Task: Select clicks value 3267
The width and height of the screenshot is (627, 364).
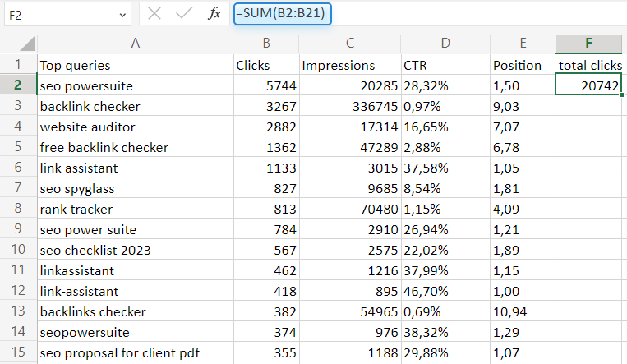Action: click(266, 106)
